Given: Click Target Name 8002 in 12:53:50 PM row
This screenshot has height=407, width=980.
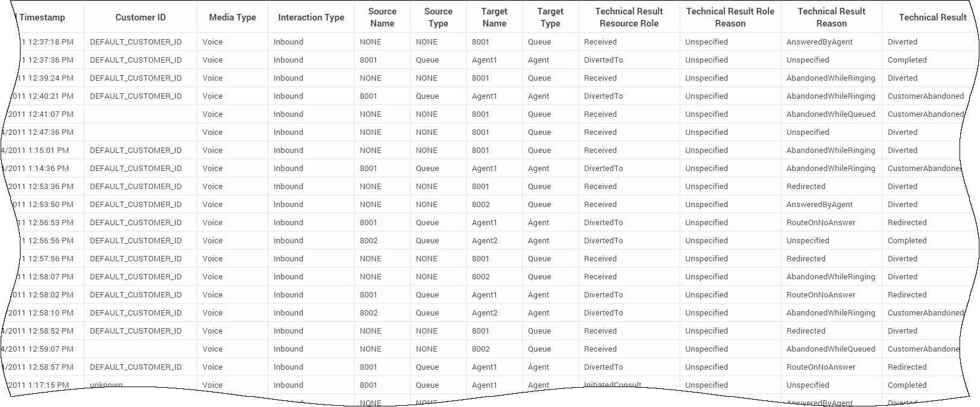Looking at the screenshot, I should click(x=481, y=205).
